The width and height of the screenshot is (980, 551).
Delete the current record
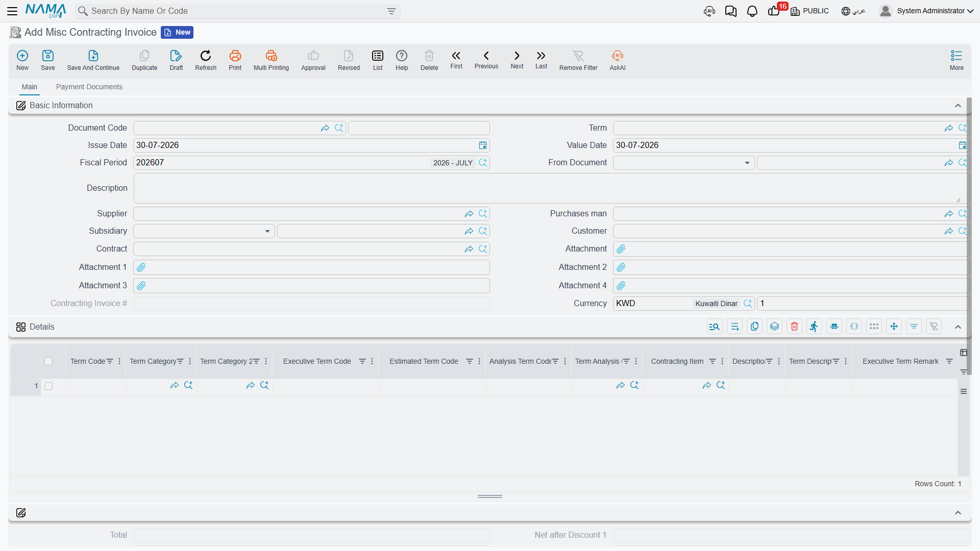[429, 60]
